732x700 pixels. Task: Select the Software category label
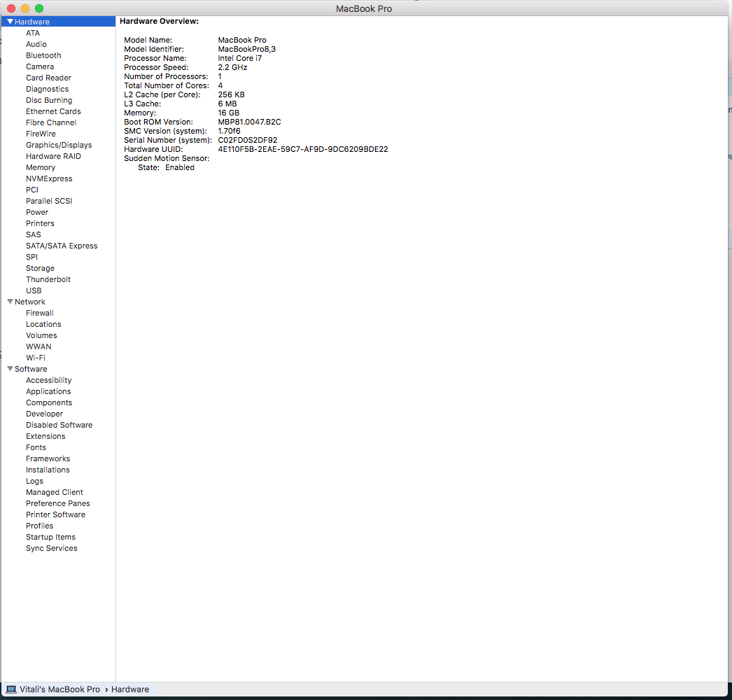coord(31,369)
